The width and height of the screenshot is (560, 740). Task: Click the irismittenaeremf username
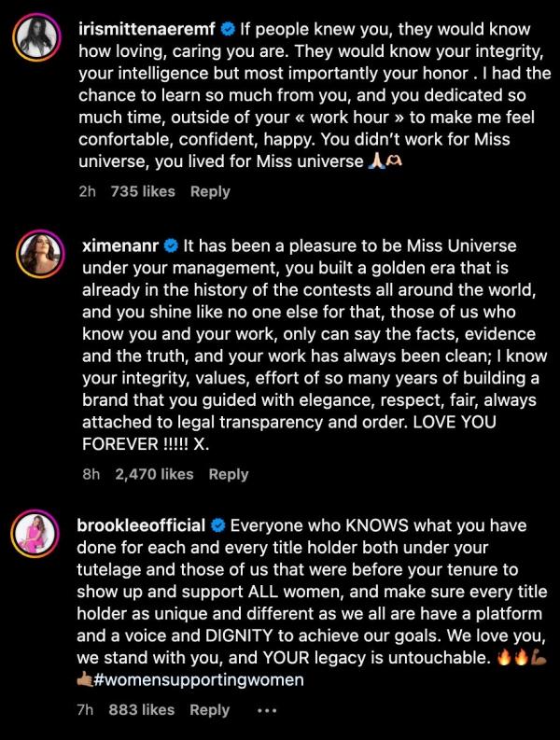click(150, 30)
